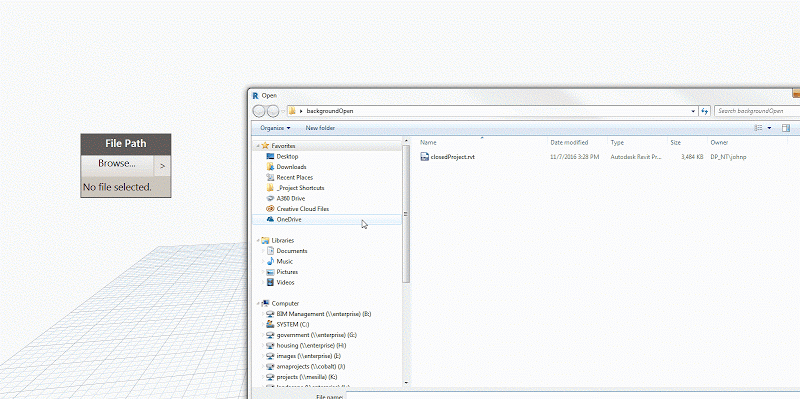800x399 pixels.
Task: Click the New folder button
Action: (320, 128)
